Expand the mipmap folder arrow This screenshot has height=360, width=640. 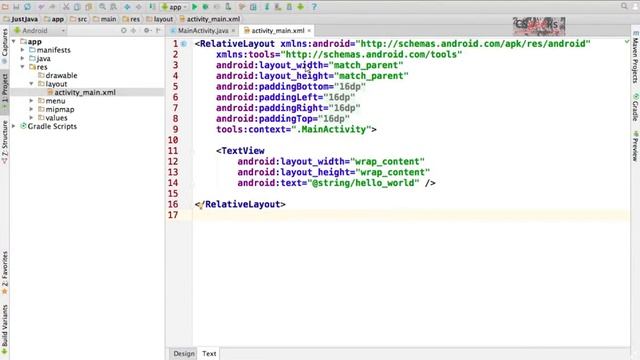31,109
